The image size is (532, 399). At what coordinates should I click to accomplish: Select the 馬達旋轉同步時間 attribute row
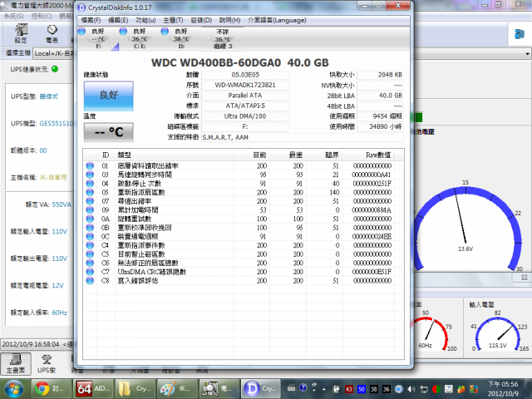pos(243,175)
